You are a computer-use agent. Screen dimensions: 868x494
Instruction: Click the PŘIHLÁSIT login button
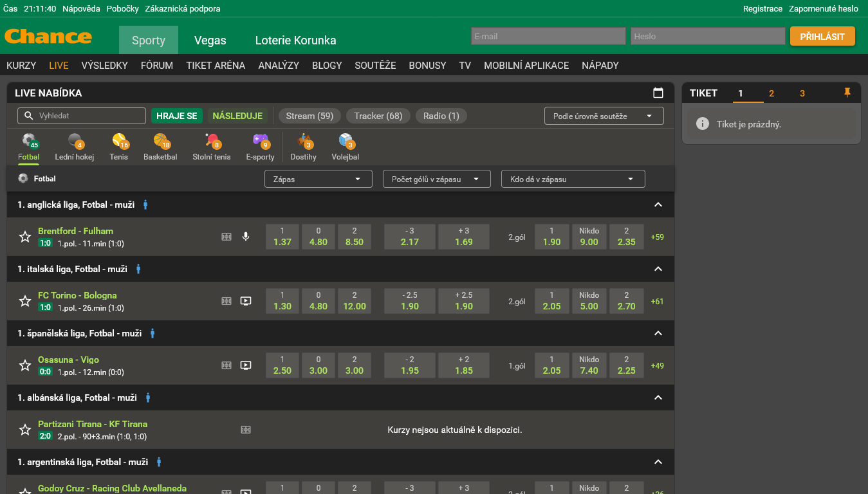822,36
